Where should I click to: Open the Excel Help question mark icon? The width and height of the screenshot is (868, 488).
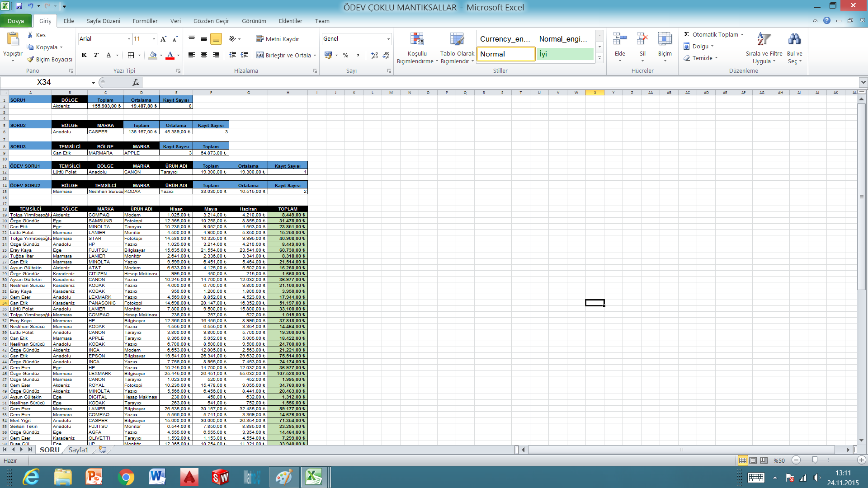pyautogui.click(x=827, y=20)
